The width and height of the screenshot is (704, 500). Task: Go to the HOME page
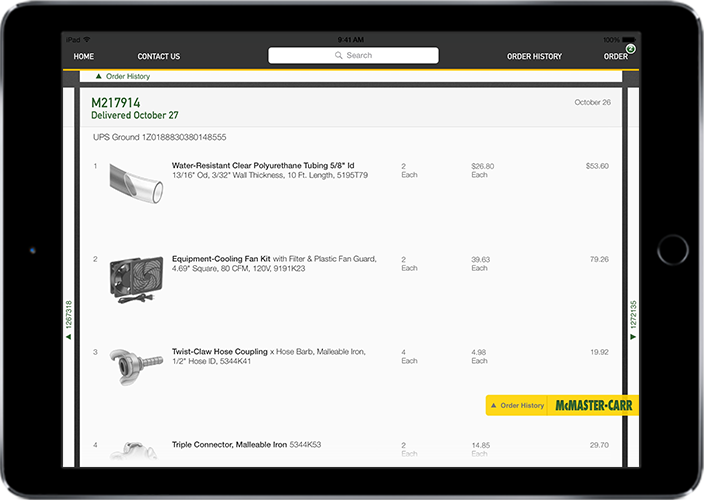pyautogui.click(x=84, y=56)
